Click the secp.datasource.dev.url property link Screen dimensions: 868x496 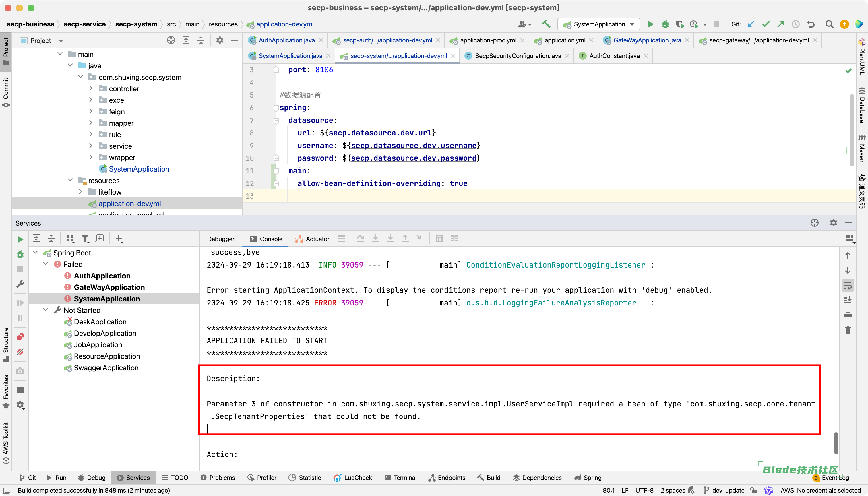pyautogui.click(x=380, y=133)
